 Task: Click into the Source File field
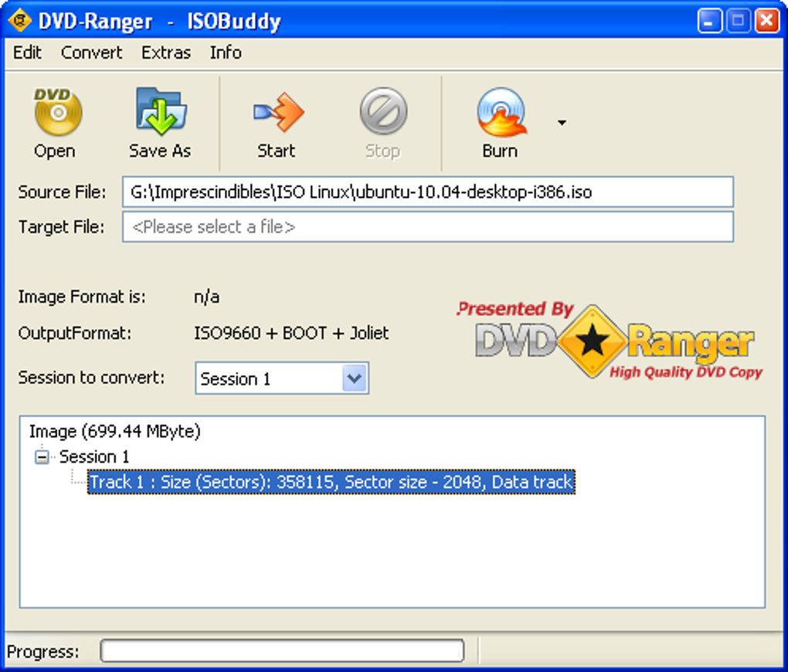tap(428, 192)
